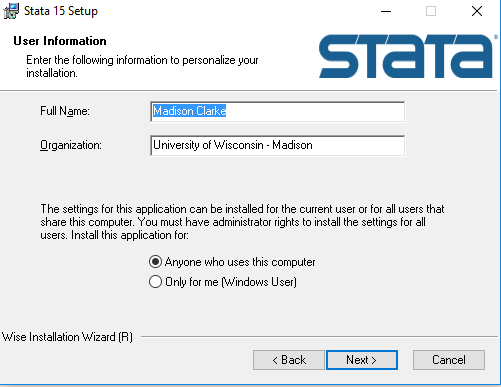Screen dimensions: 501x387
Task: Click the grayed-out maximize button
Action: tap(431, 11)
